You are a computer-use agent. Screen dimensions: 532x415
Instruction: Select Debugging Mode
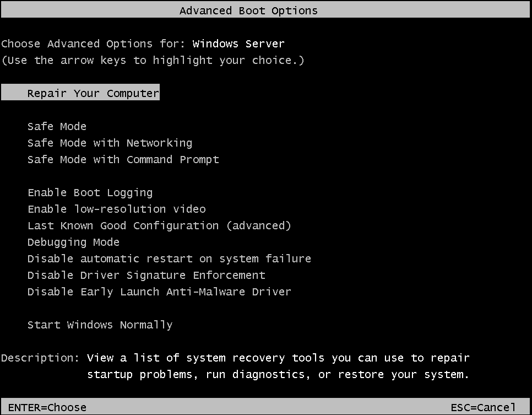click(73, 242)
